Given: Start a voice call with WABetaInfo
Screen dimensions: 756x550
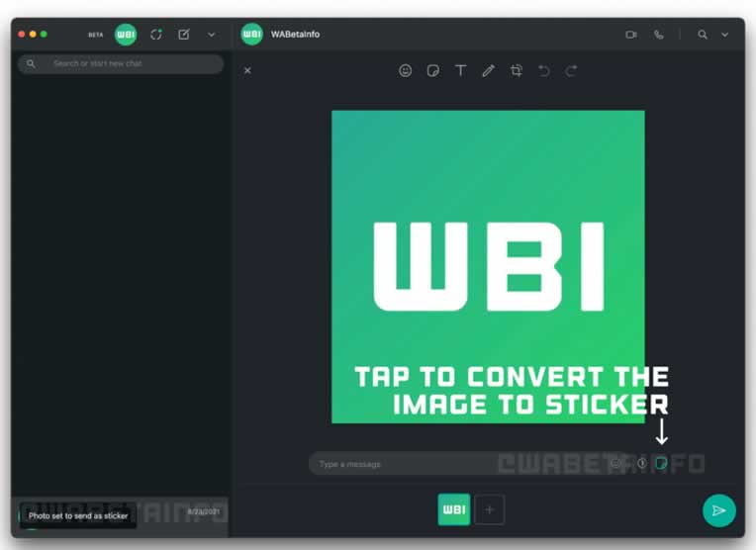Looking at the screenshot, I should tap(659, 35).
